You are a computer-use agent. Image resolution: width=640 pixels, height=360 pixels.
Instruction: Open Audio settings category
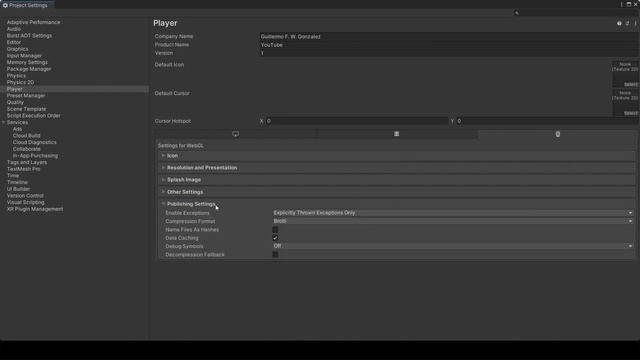point(14,29)
